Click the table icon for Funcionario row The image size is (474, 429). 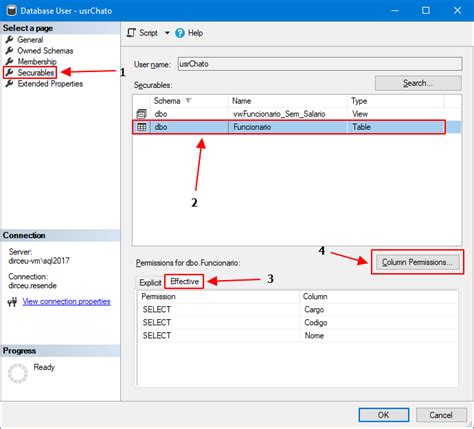[x=142, y=127]
